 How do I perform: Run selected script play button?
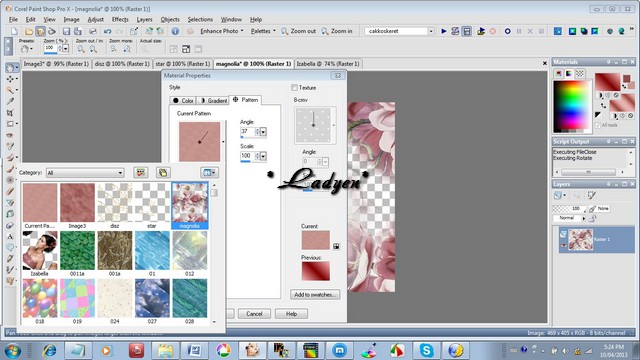click(444, 31)
